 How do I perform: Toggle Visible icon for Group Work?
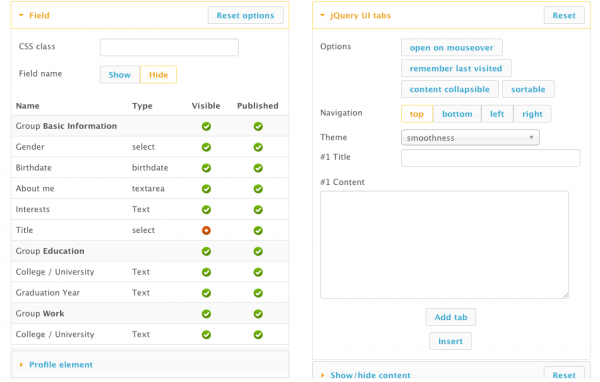[x=206, y=314]
